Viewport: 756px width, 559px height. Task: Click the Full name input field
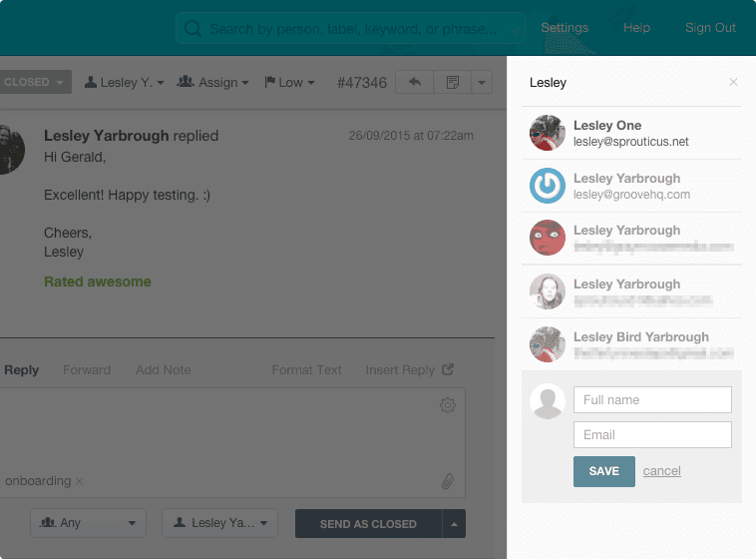click(x=652, y=400)
